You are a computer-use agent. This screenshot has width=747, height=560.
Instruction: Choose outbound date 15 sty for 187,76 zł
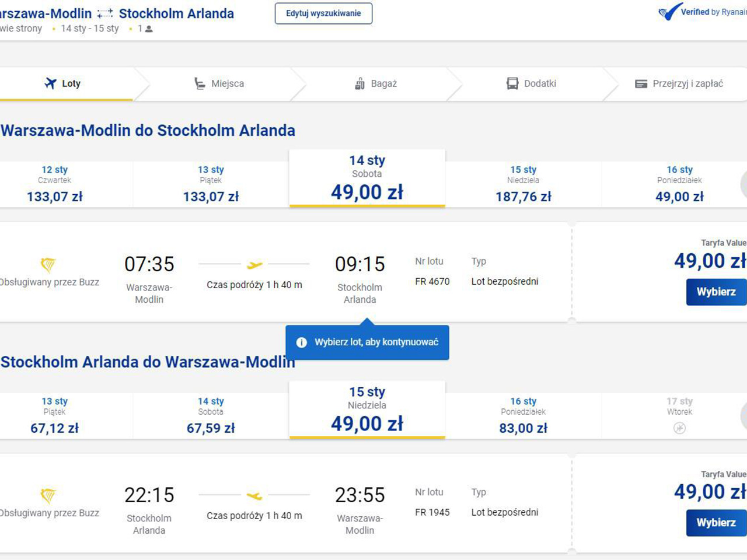click(523, 184)
